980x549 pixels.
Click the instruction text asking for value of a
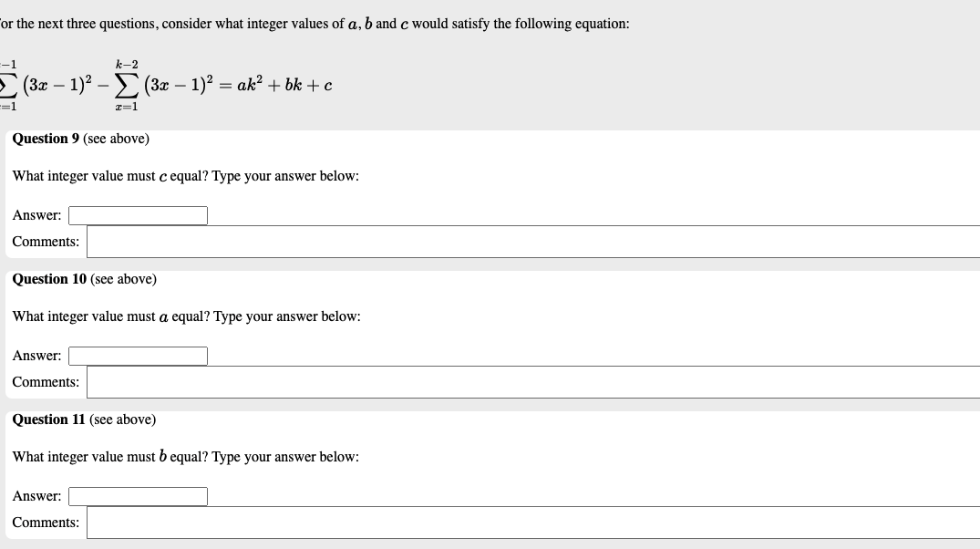pyautogui.click(x=184, y=316)
